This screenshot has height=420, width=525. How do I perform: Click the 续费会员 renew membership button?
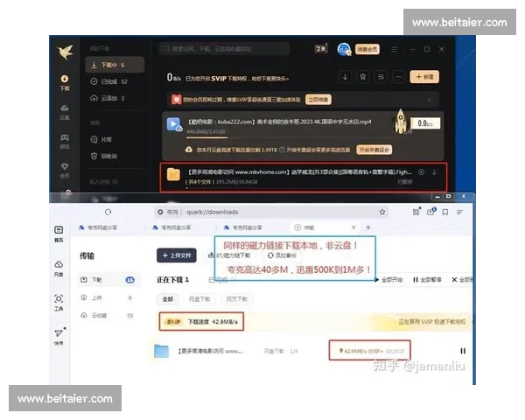click(367, 50)
